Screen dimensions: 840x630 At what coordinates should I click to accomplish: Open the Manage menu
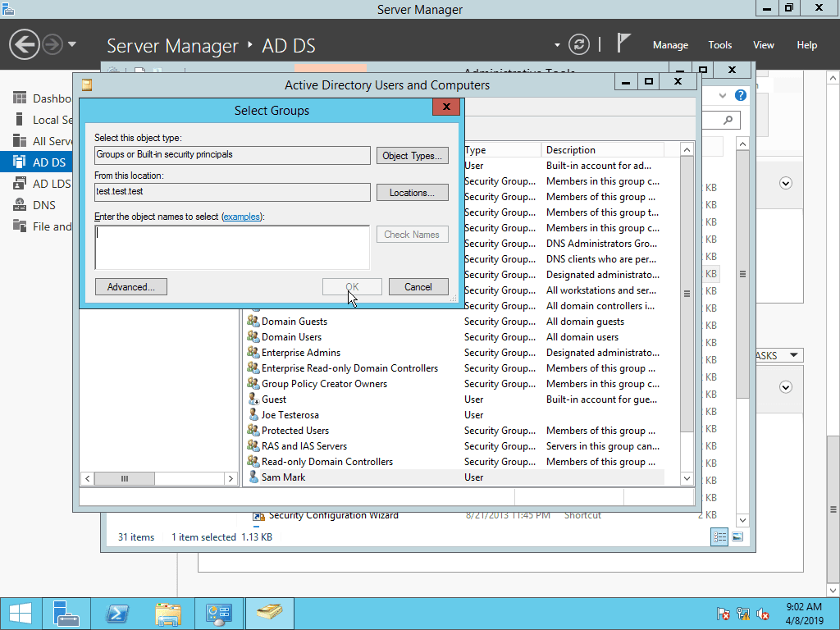(x=670, y=45)
